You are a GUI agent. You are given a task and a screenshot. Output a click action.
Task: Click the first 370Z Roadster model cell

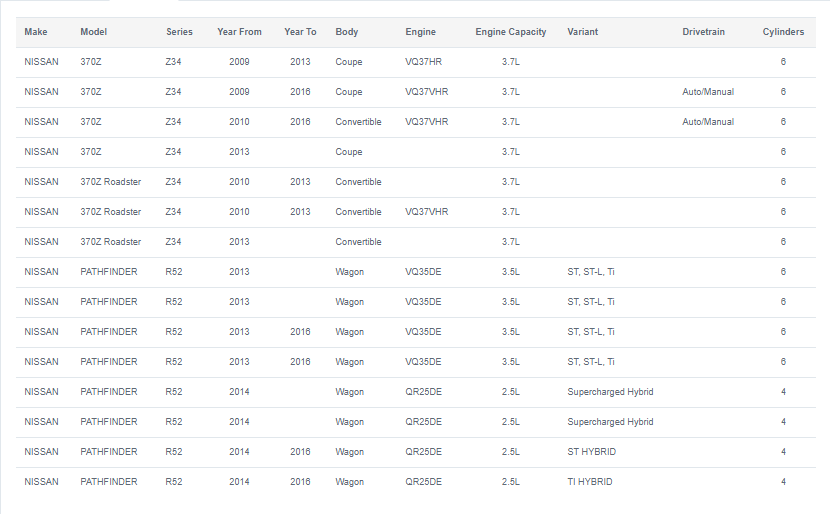(x=111, y=182)
